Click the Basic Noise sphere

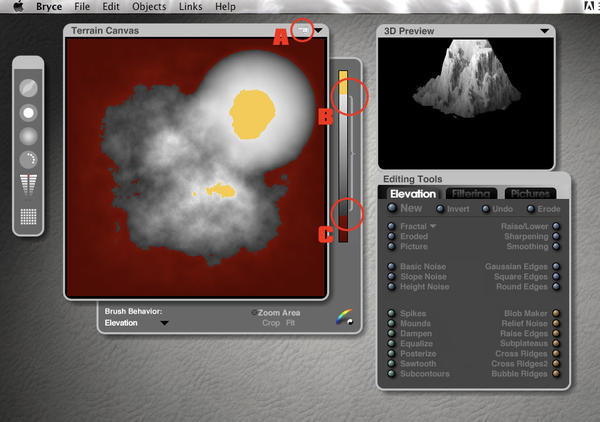click(391, 266)
